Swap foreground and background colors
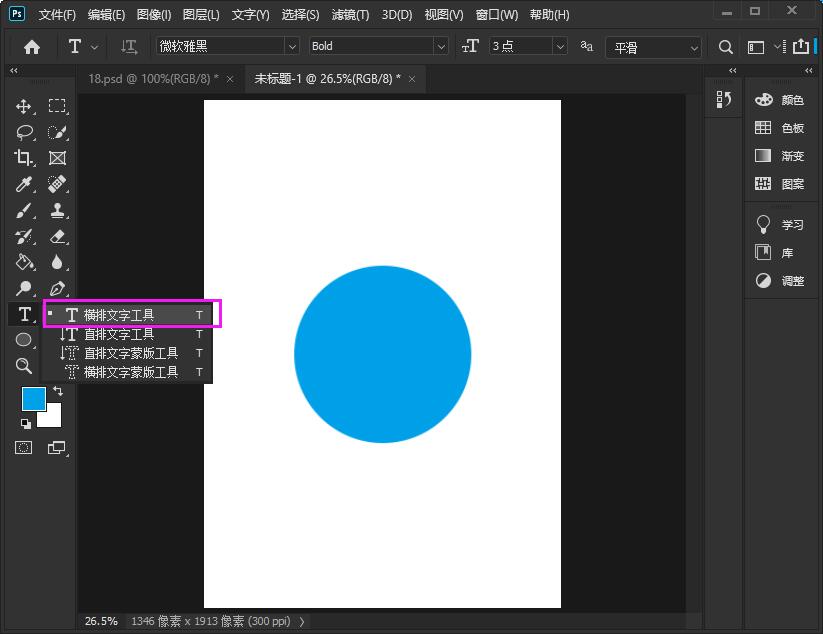The image size is (823, 634). tap(58, 391)
